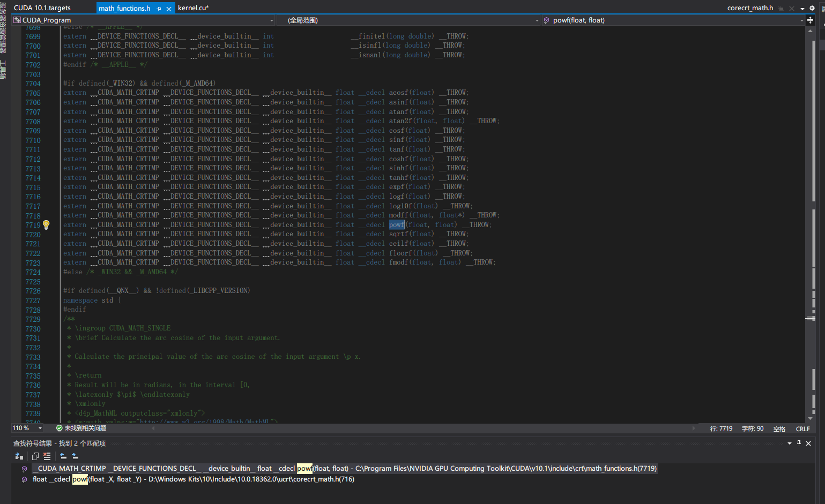Go to next result in Find Symbol Results
The height and width of the screenshot is (504, 825).
(x=75, y=456)
